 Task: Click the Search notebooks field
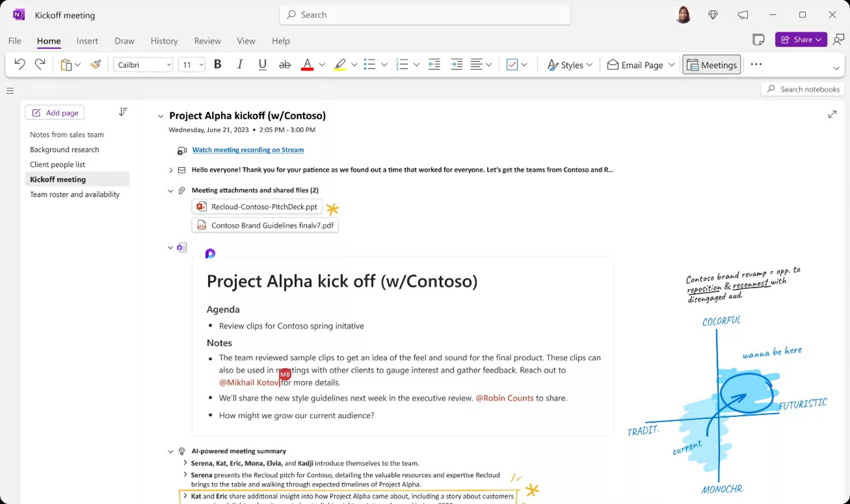click(803, 89)
